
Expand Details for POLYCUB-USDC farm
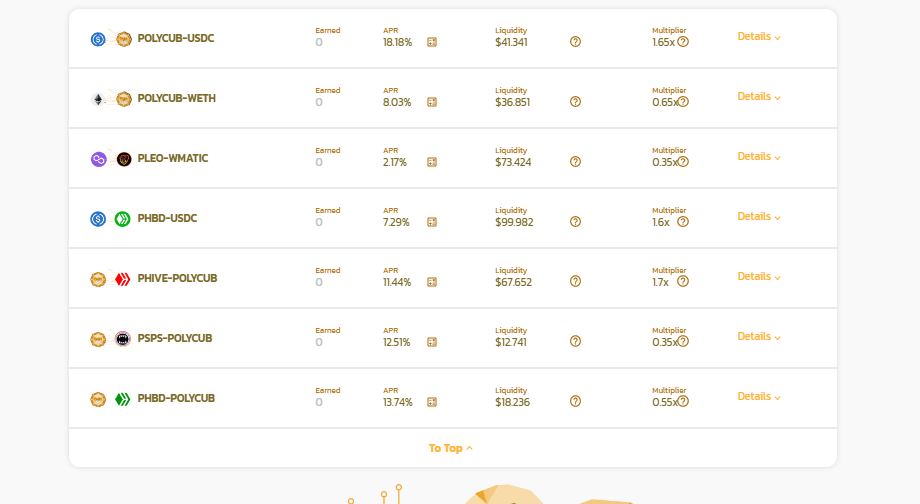pos(759,36)
